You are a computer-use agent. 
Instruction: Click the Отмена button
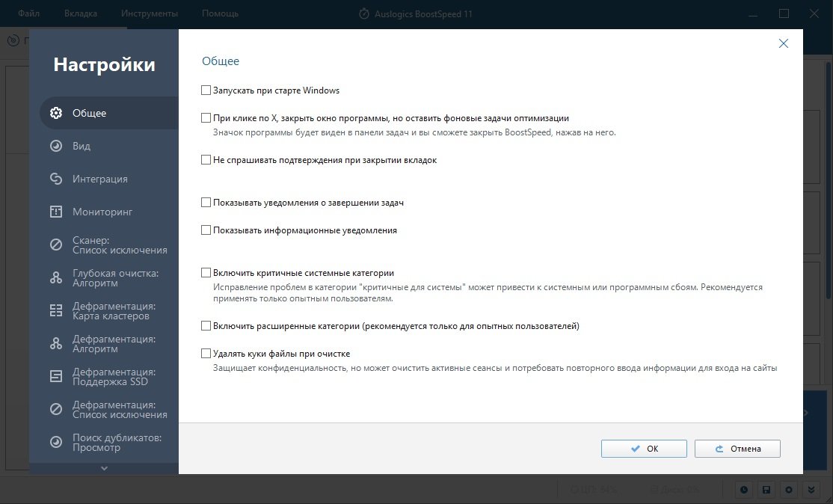737,449
